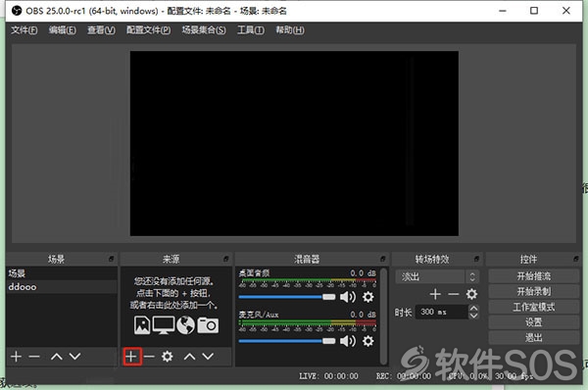The height and width of the screenshot is (390, 588).
Task: Click the 开始录制 button
Action: pyautogui.click(x=534, y=291)
